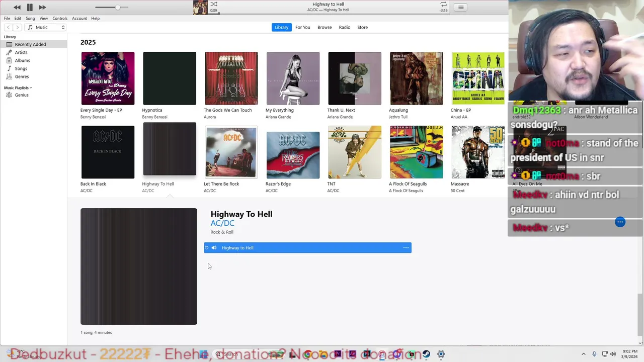Click the blue overlay options button on chat
The image size is (644, 362).
pos(620,222)
